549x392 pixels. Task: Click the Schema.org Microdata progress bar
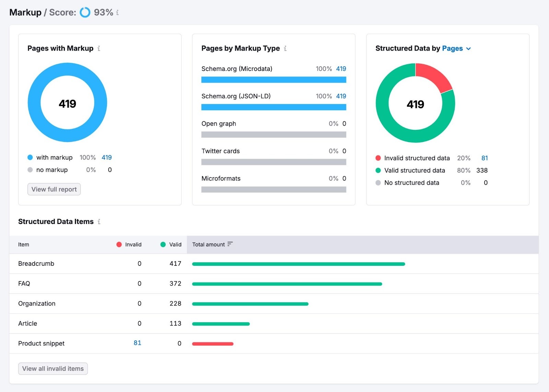point(273,79)
